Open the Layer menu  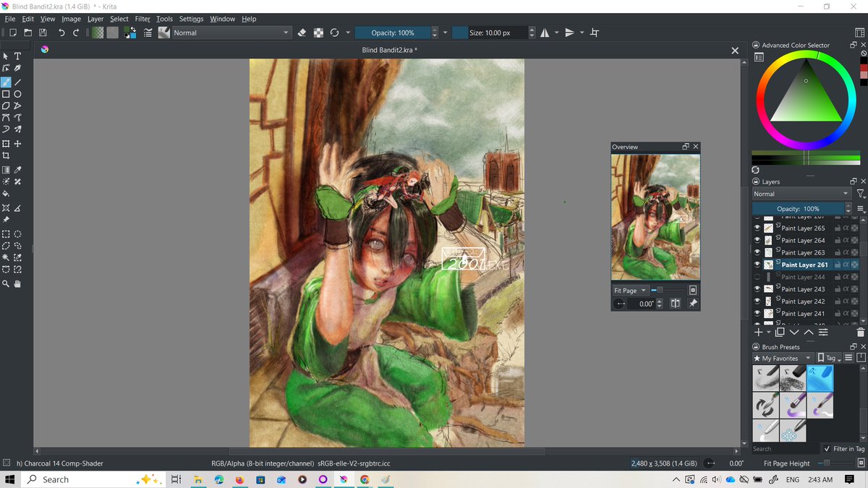(x=95, y=19)
